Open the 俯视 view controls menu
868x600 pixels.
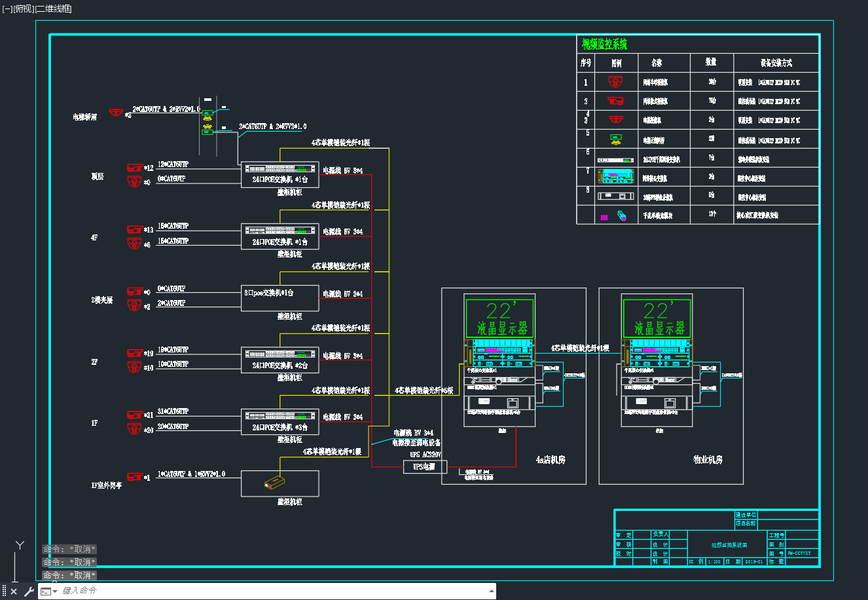(x=23, y=9)
